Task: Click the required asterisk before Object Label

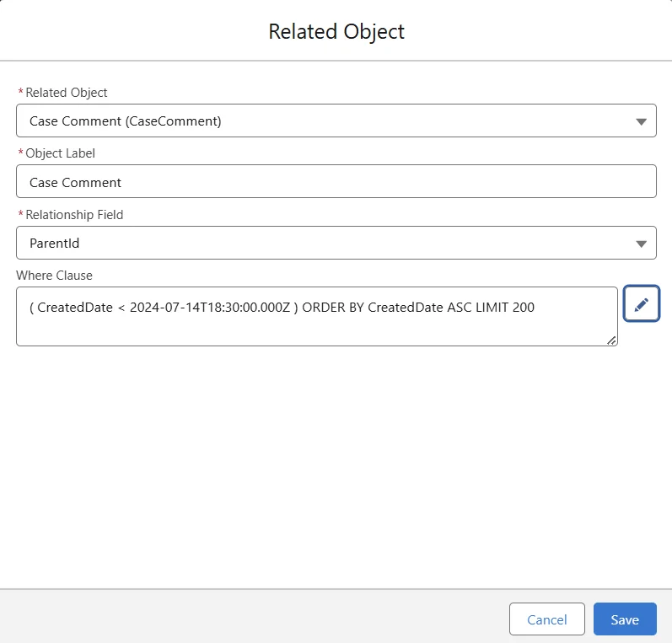Action: [x=20, y=153]
